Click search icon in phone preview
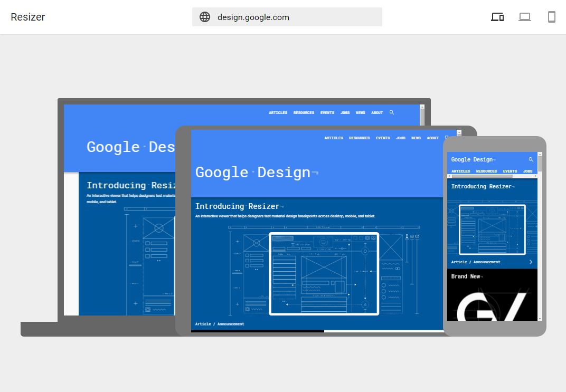This screenshot has height=392, width=566. click(x=531, y=159)
